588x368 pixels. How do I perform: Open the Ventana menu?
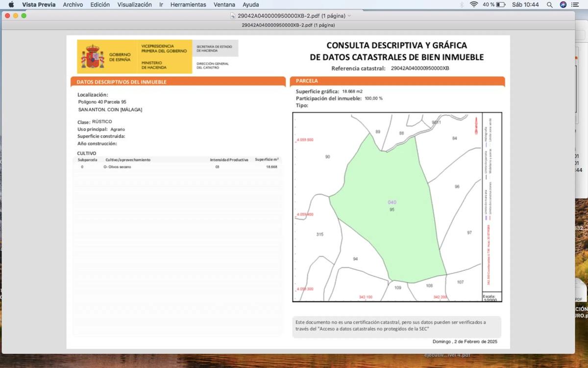pyautogui.click(x=224, y=4)
